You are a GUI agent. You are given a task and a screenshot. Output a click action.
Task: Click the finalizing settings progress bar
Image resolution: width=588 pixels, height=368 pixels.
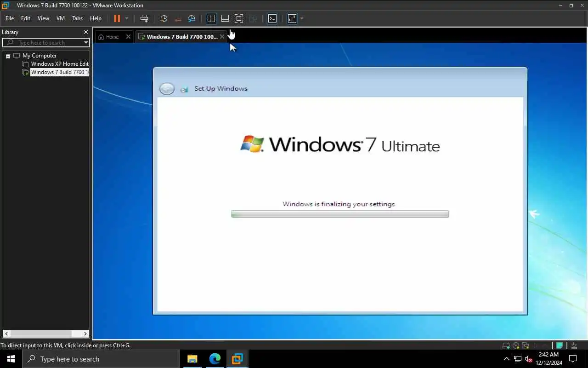340,214
